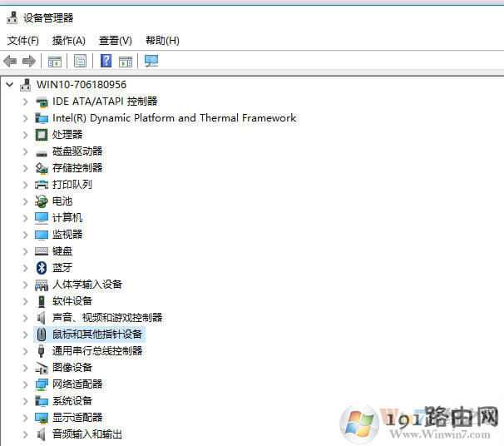Click the show/hide console tree toolbar icon
The width and height of the screenshot is (504, 446).
55,61
